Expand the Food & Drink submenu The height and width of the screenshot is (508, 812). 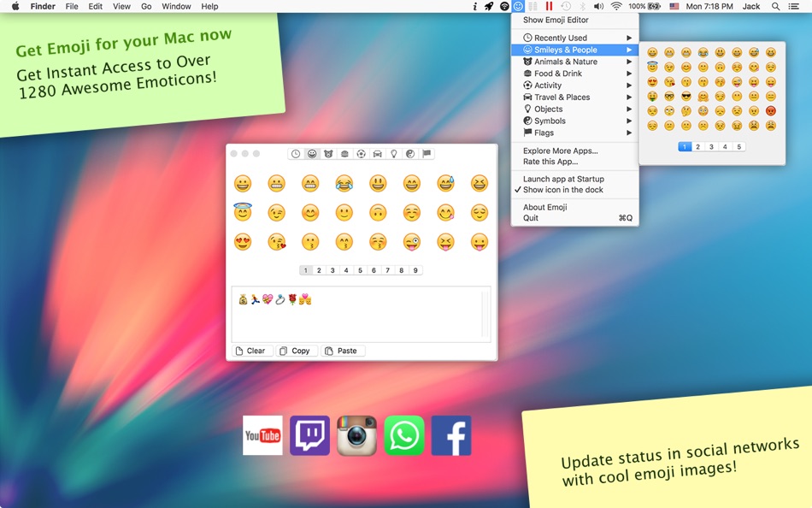[x=575, y=74]
